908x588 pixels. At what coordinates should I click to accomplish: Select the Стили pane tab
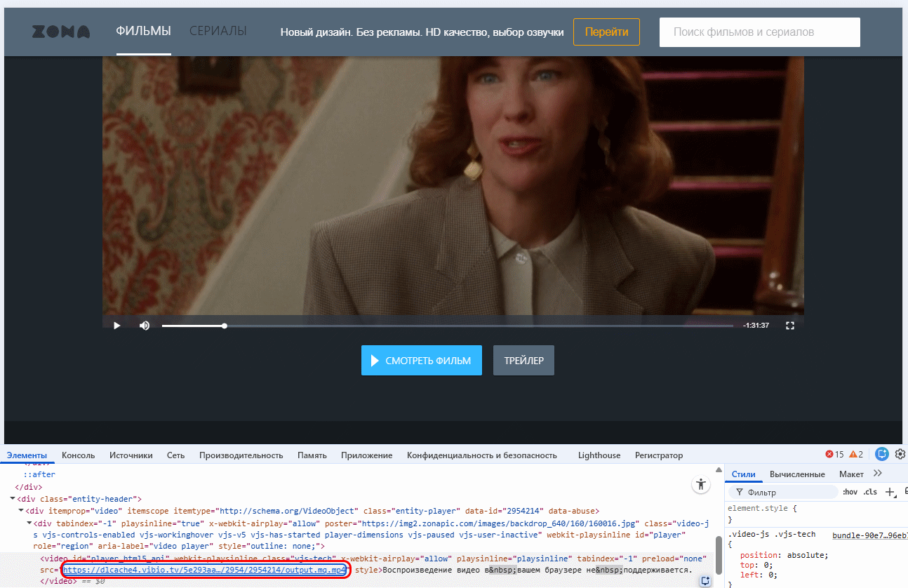coord(744,474)
